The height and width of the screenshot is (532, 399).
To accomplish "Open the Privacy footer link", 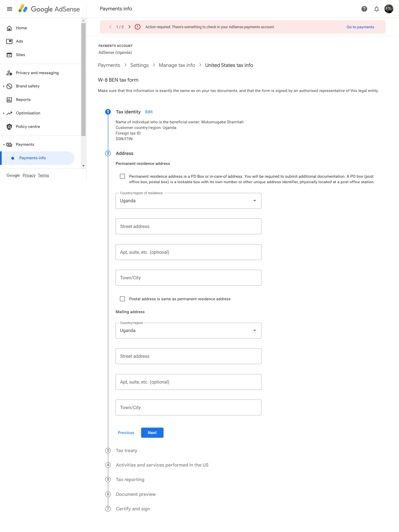I will pyautogui.click(x=29, y=175).
